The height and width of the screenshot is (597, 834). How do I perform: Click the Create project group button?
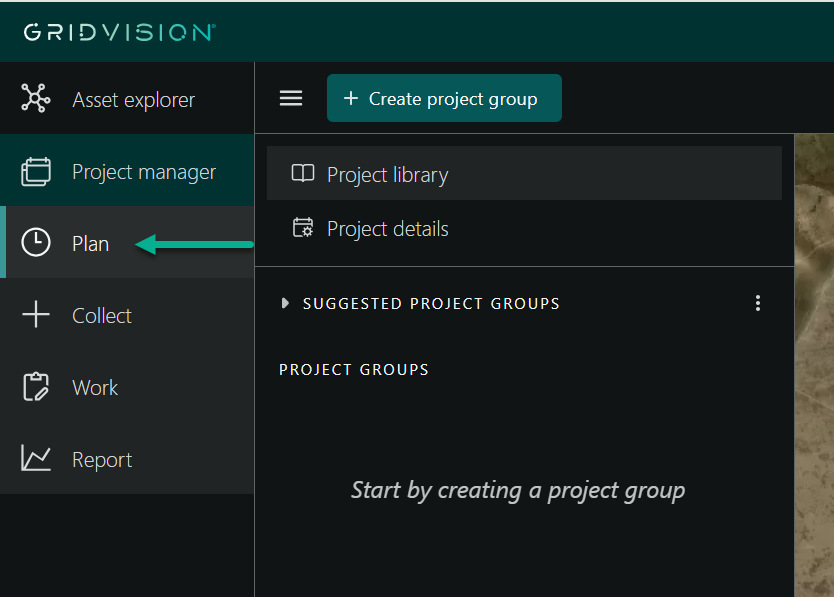[x=444, y=98]
